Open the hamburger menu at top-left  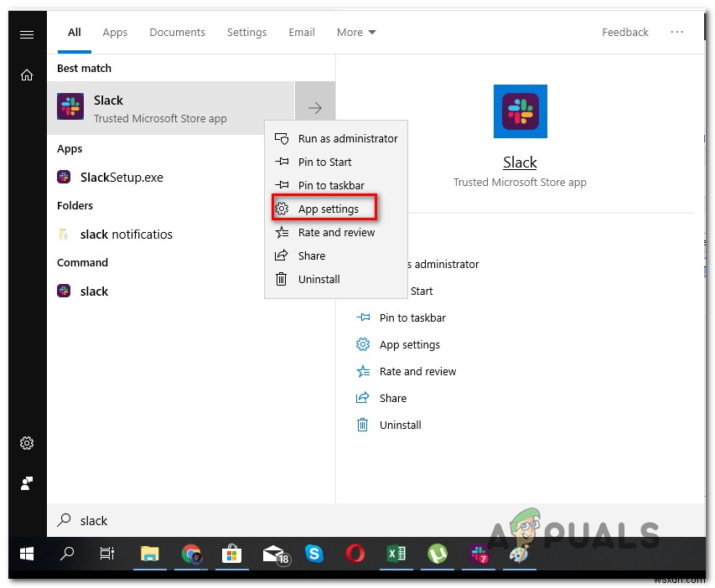tap(27, 34)
